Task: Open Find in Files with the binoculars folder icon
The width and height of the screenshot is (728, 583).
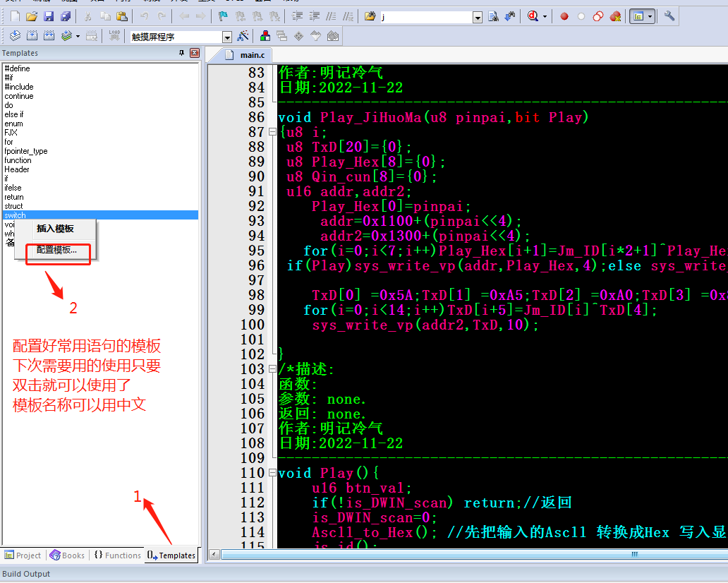Action: [x=370, y=17]
